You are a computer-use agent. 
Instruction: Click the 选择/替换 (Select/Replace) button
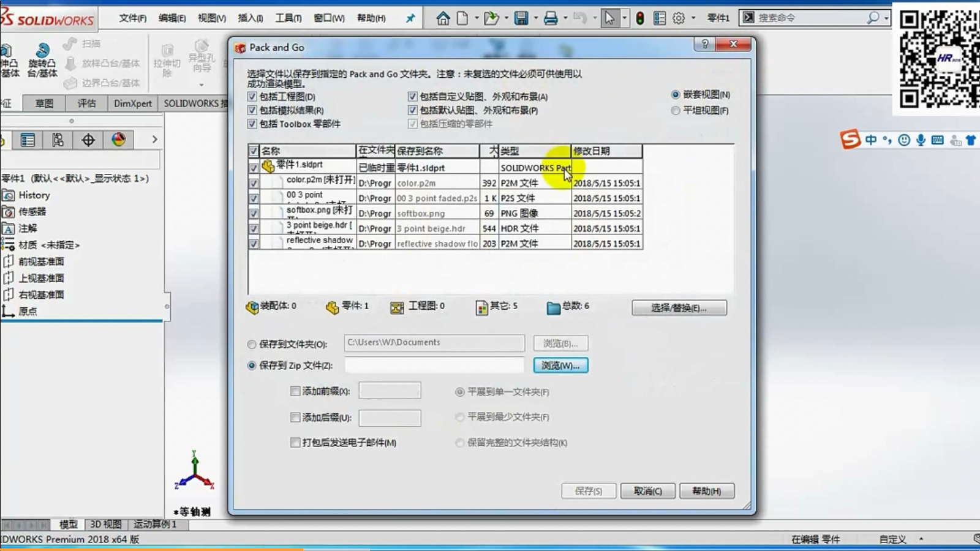pyautogui.click(x=679, y=308)
